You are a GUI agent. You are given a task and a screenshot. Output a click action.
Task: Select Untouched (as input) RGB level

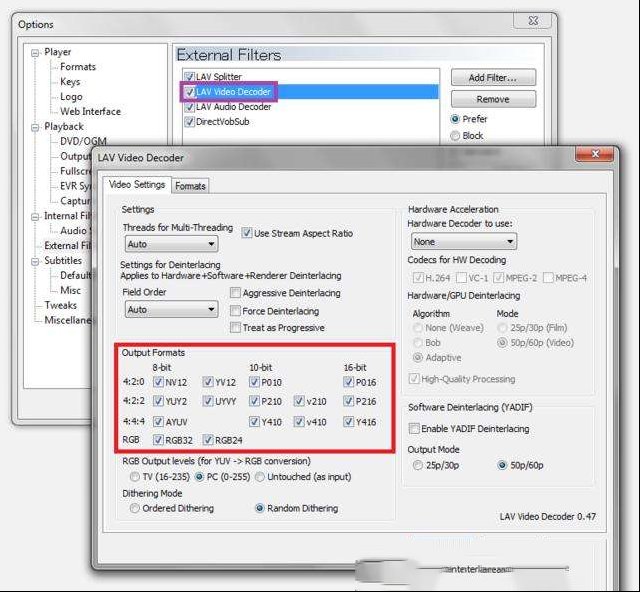coord(260,476)
